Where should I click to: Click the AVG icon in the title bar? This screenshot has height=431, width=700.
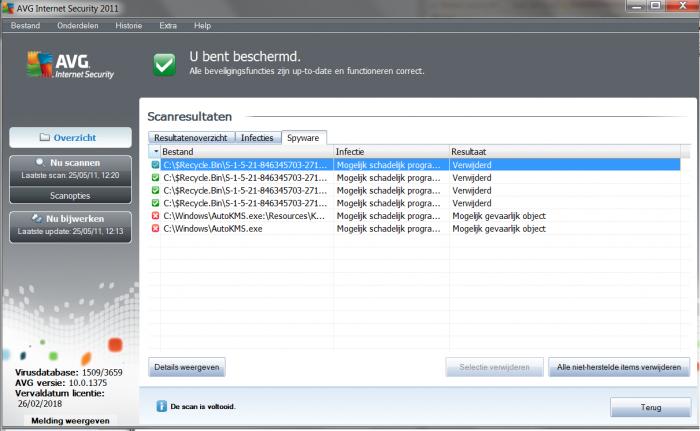coord(8,8)
